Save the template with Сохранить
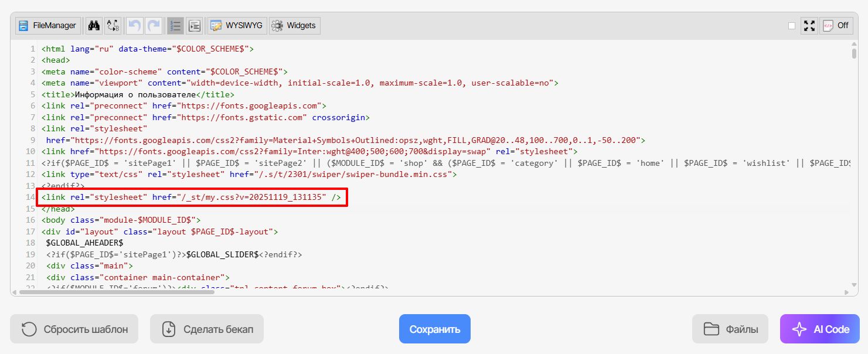The width and height of the screenshot is (868, 354). (x=434, y=329)
